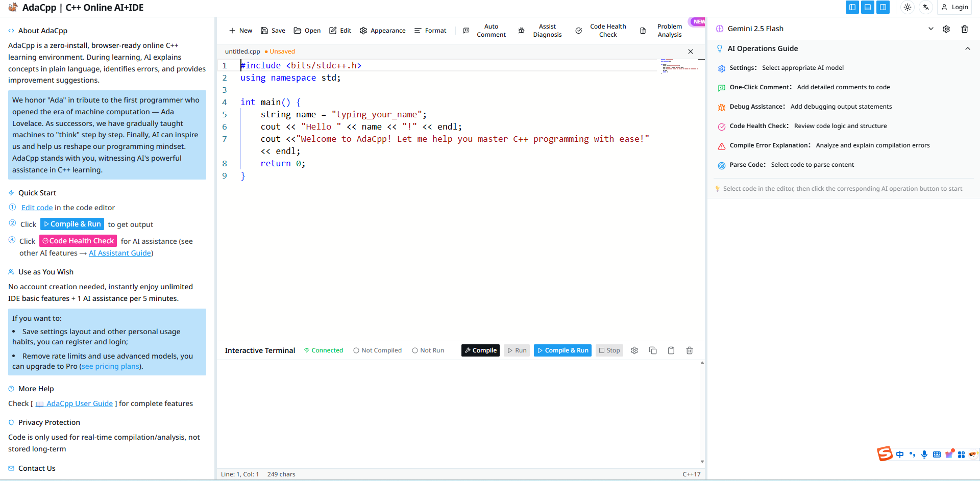The image size is (980, 481).
Task: Switch to dark theme with sun icon
Action: [908, 7]
